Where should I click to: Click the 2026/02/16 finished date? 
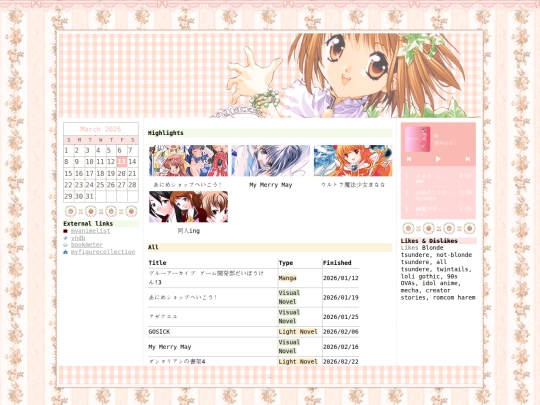[341, 347]
